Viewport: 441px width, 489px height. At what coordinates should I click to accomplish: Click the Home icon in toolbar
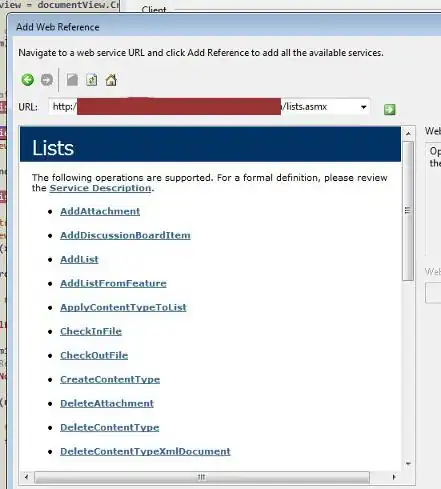(x=111, y=80)
